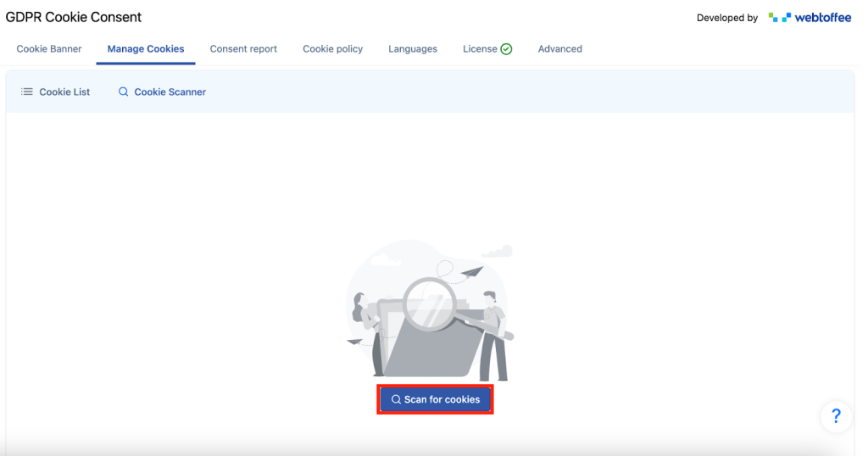
Task: Click the webtoffee brand name text
Action: point(823,17)
